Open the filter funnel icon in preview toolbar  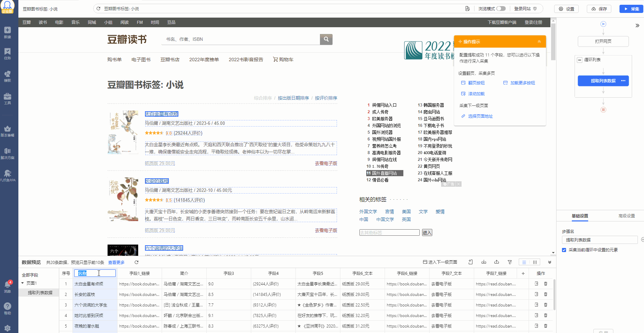click(510, 262)
